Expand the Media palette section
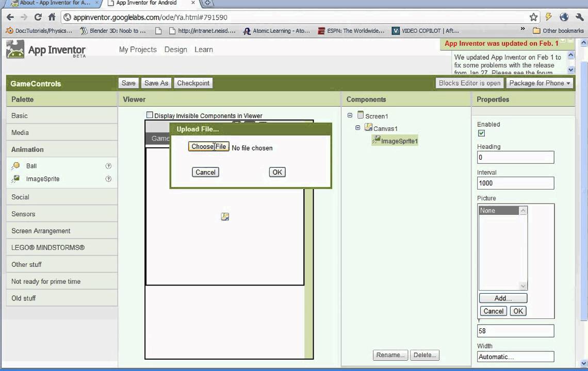Screen dimensions: 588x371 pos(61,132)
